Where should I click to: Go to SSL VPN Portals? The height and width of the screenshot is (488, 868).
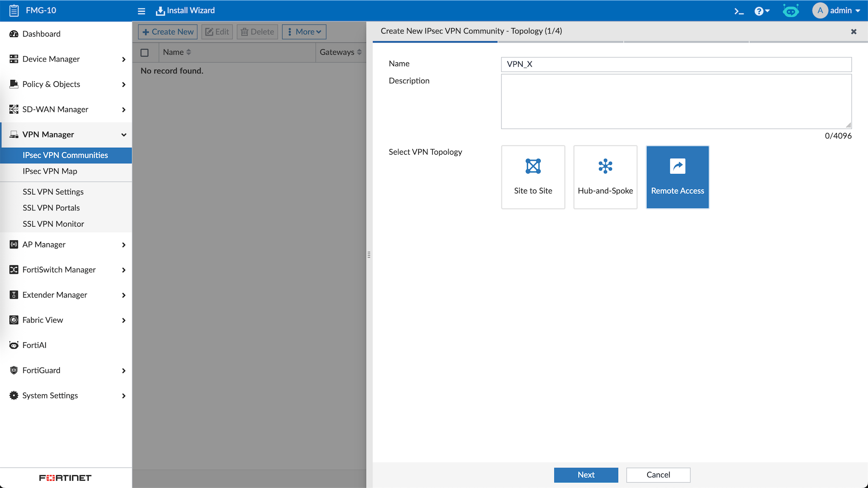pyautogui.click(x=51, y=208)
